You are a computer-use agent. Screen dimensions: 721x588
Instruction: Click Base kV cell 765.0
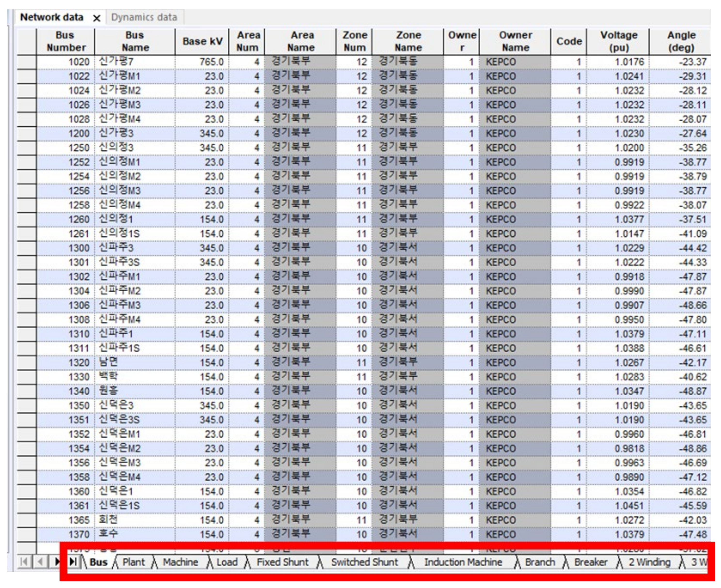(x=202, y=62)
